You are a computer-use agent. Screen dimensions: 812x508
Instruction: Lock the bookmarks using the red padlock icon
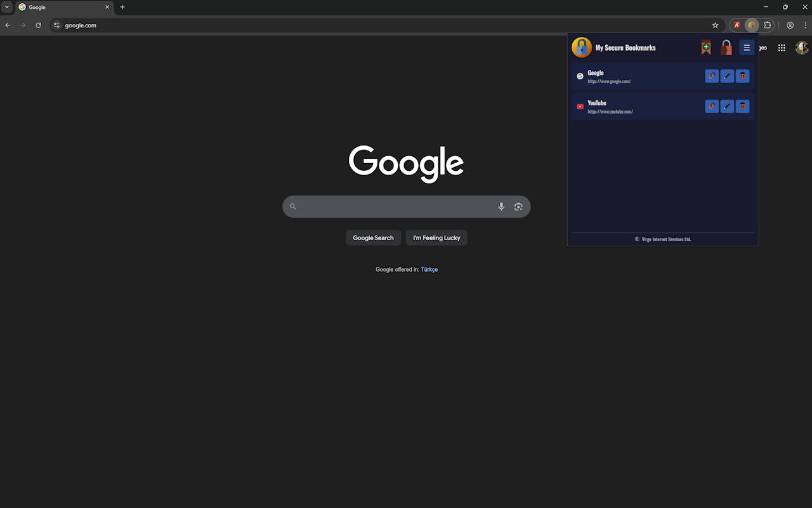coord(726,48)
